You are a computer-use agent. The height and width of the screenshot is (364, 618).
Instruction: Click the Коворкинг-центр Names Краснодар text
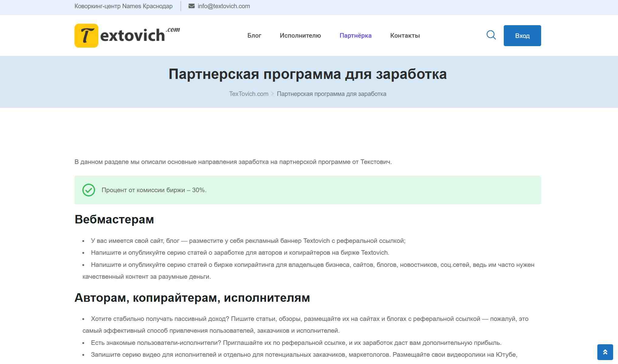[123, 6]
